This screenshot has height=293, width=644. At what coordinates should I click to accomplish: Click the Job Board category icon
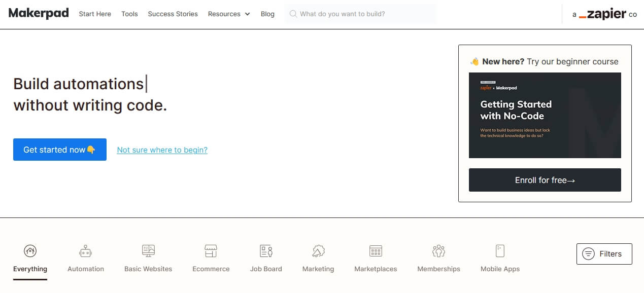click(x=265, y=250)
